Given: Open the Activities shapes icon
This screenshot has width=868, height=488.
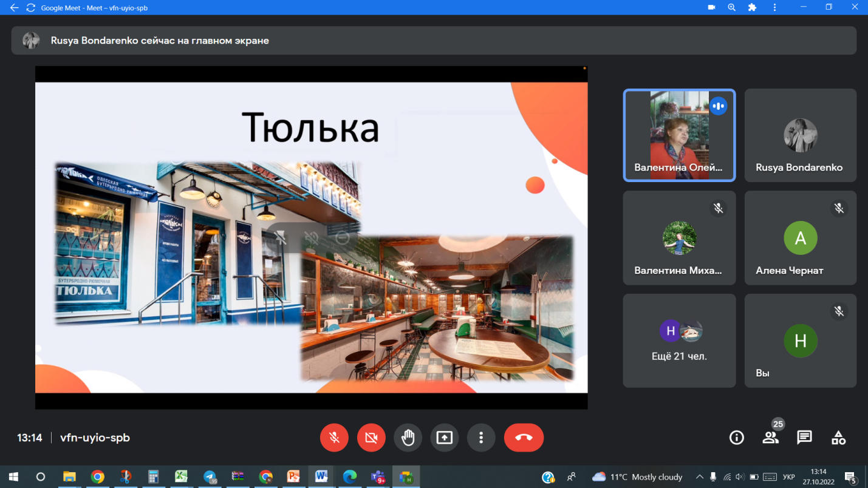Looking at the screenshot, I should (x=838, y=438).
